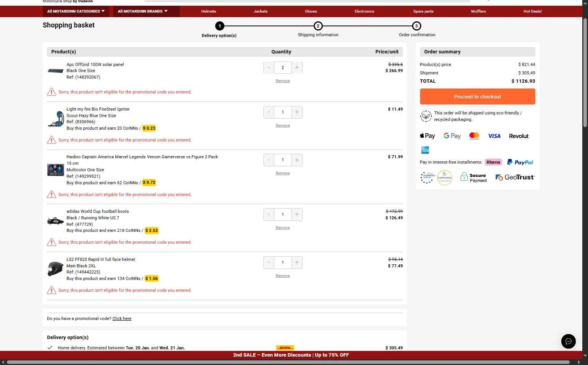Click the Apc solar panel quantity field
The image size is (588, 365).
pyautogui.click(x=283, y=68)
